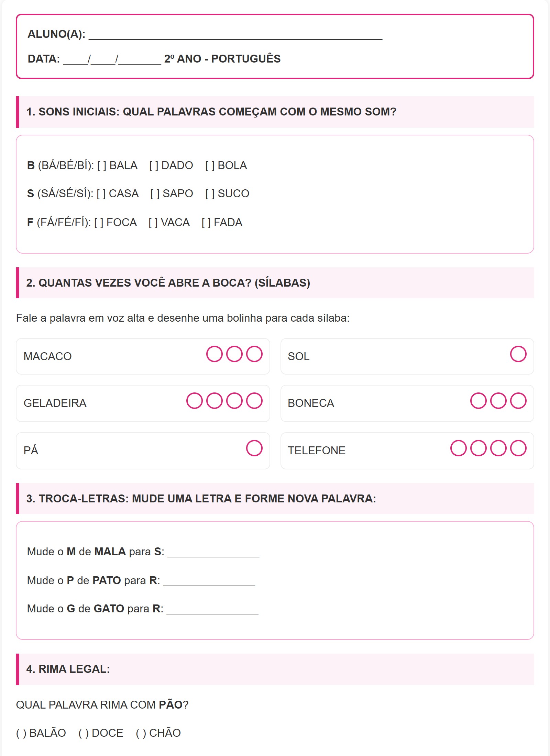The image size is (550, 756).
Task: Click the answer blank for PATO to R
Action: pos(209,581)
